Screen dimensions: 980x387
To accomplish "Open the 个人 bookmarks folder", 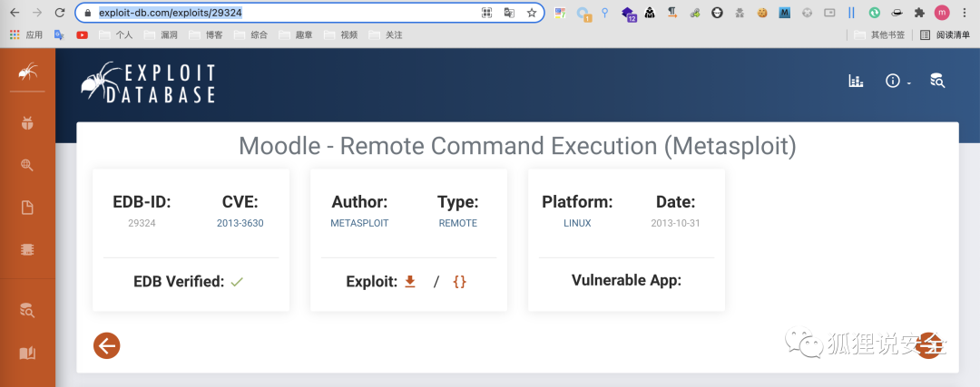I will 116,35.
